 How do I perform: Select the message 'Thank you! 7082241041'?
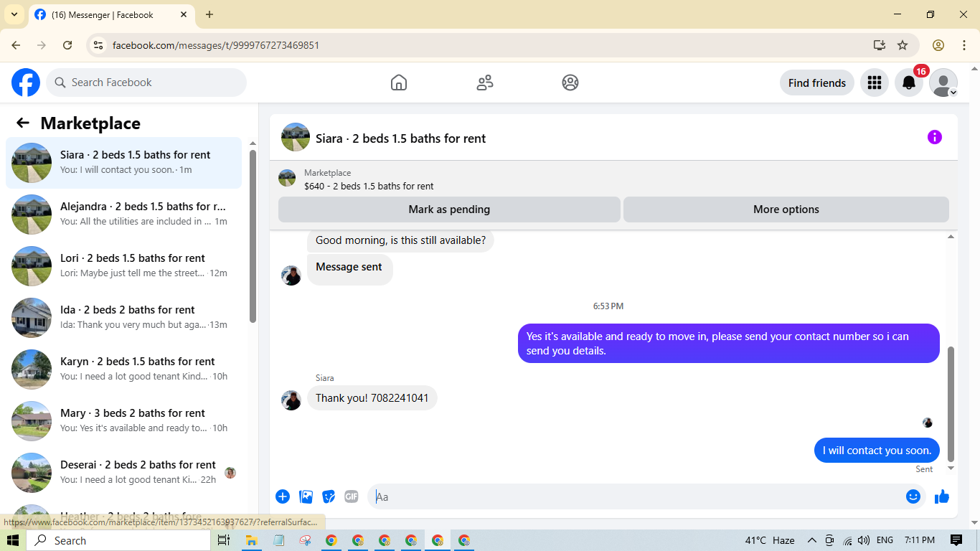point(372,398)
